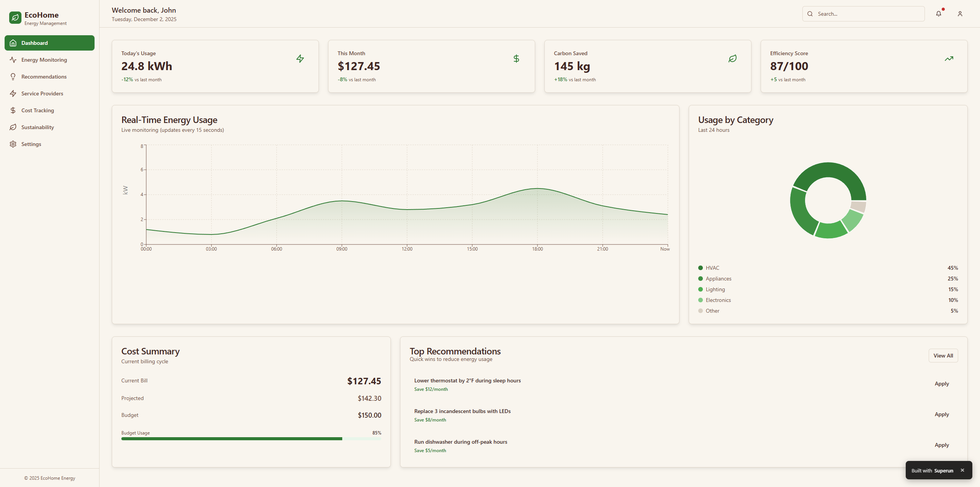Click View All recommendations button
The image size is (980, 487).
[943, 356]
